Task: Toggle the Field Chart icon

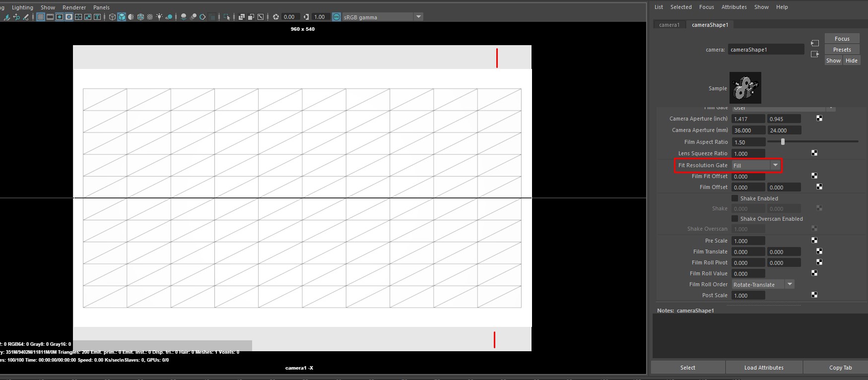Action: pos(78,17)
